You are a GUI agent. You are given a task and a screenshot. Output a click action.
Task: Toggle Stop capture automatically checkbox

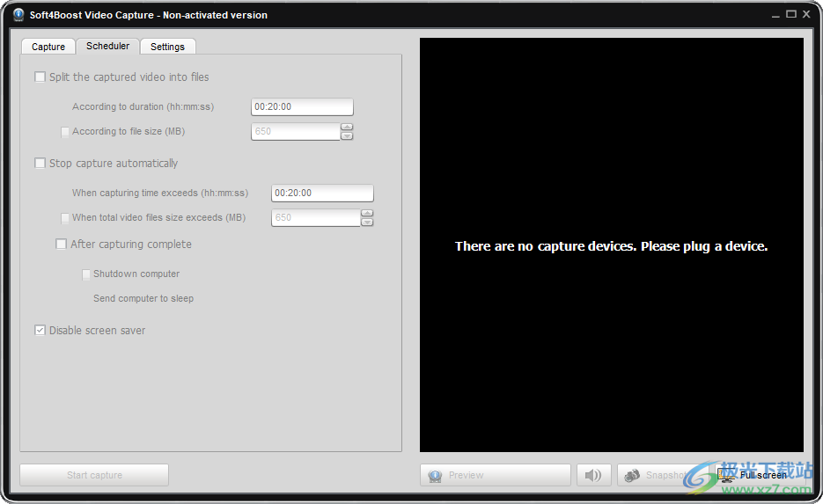[x=40, y=163]
